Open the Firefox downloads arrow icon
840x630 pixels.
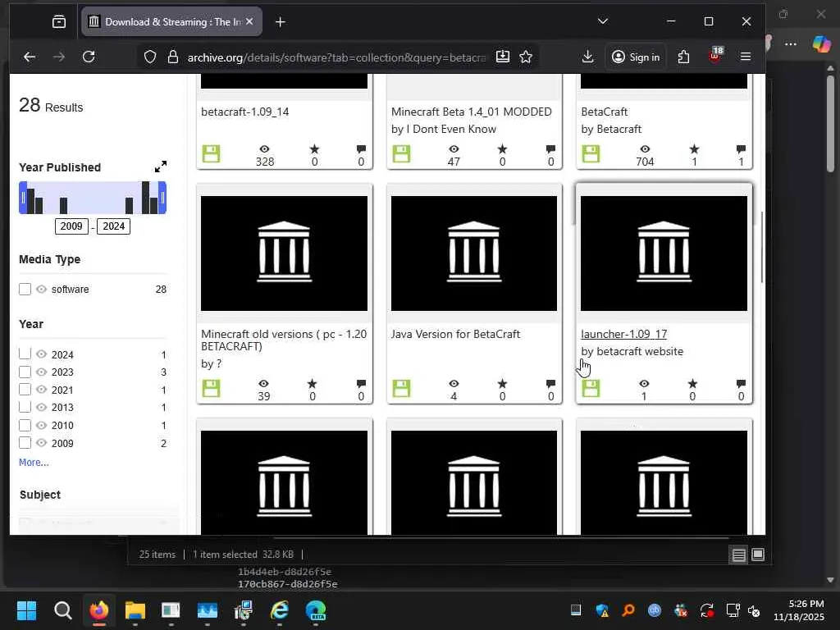click(587, 57)
